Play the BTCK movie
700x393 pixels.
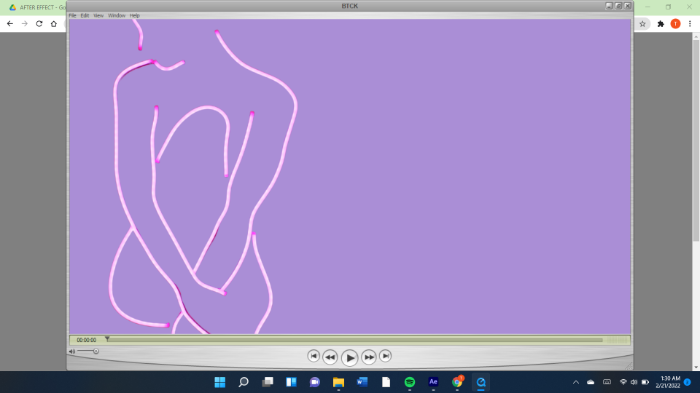350,358
